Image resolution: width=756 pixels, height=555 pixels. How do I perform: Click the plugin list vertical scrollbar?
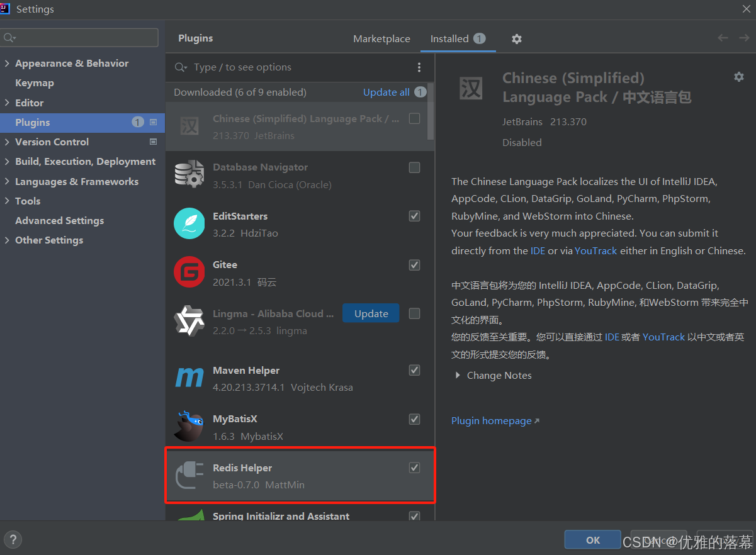(431, 112)
